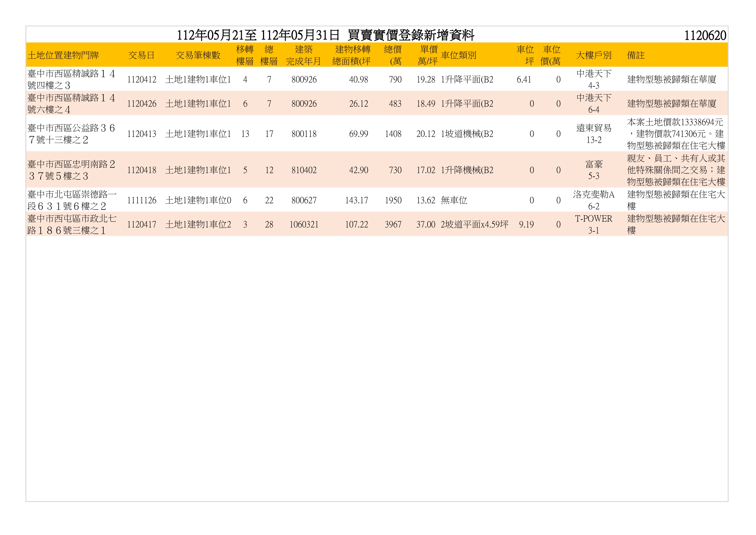
Task: Click unit price 37.00
Action: pos(426,224)
